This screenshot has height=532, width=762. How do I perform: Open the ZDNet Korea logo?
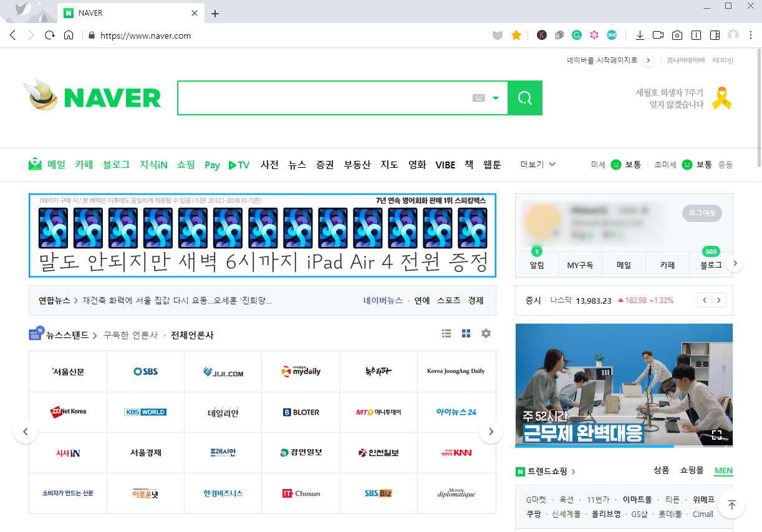click(x=68, y=412)
